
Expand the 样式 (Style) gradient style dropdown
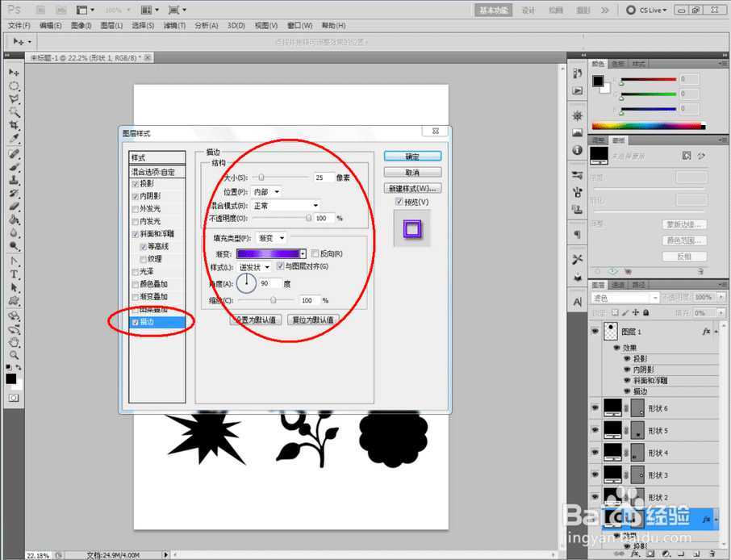pos(255,267)
